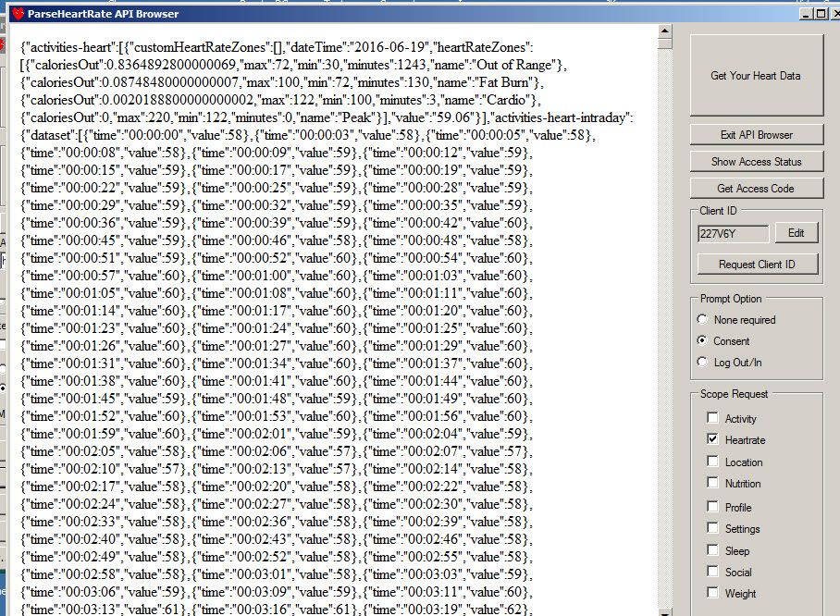The image size is (840, 616).
Task: Minimize the ParseHeartRate API Browser window
Action: (807, 14)
